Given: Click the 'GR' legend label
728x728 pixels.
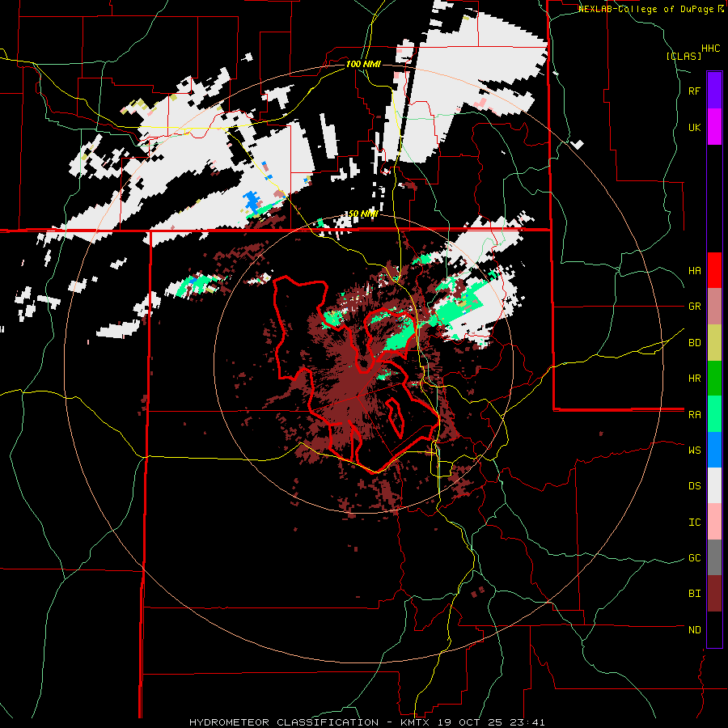Looking at the screenshot, I should coord(694,307).
